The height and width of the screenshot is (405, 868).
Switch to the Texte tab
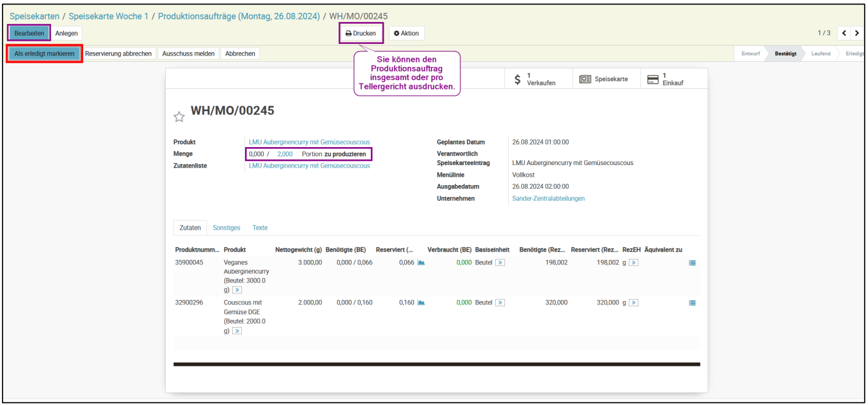[260, 228]
